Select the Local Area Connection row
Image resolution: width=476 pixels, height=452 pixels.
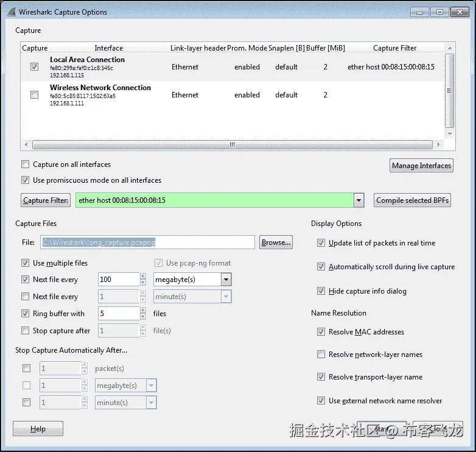click(x=233, y=67)
